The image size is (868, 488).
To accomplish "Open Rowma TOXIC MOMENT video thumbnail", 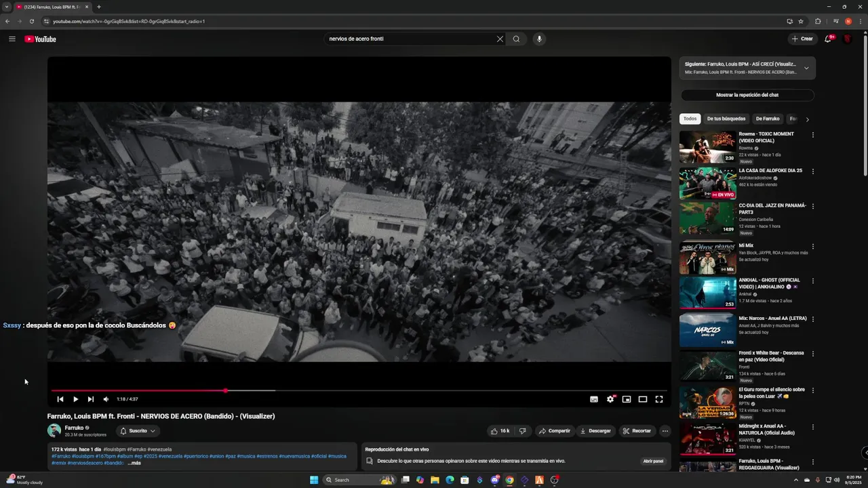I will [x=708, y=147].
